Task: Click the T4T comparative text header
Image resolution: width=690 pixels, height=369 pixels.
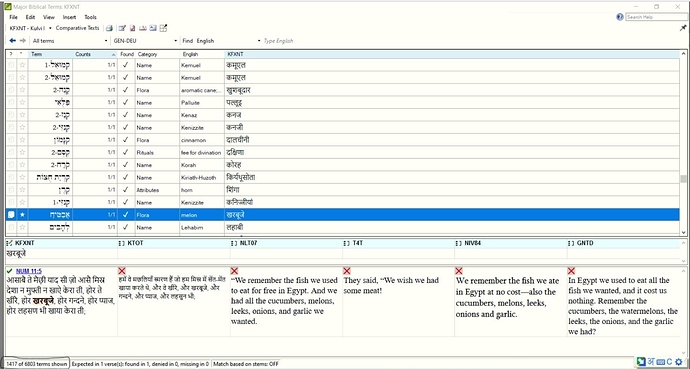Action: [398, 243]
